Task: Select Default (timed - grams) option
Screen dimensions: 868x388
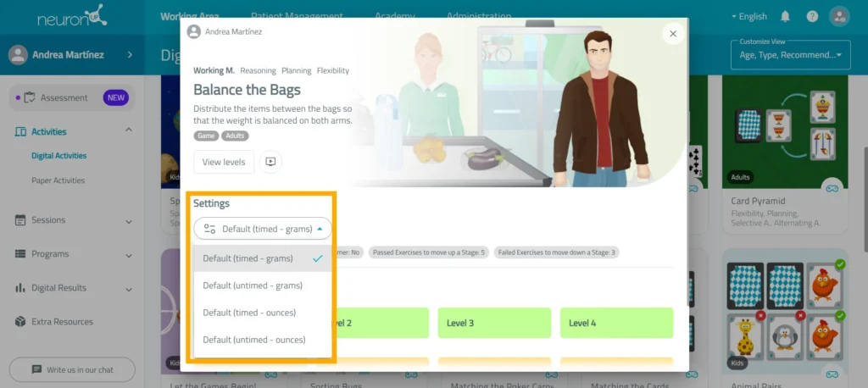Action: 263,258
